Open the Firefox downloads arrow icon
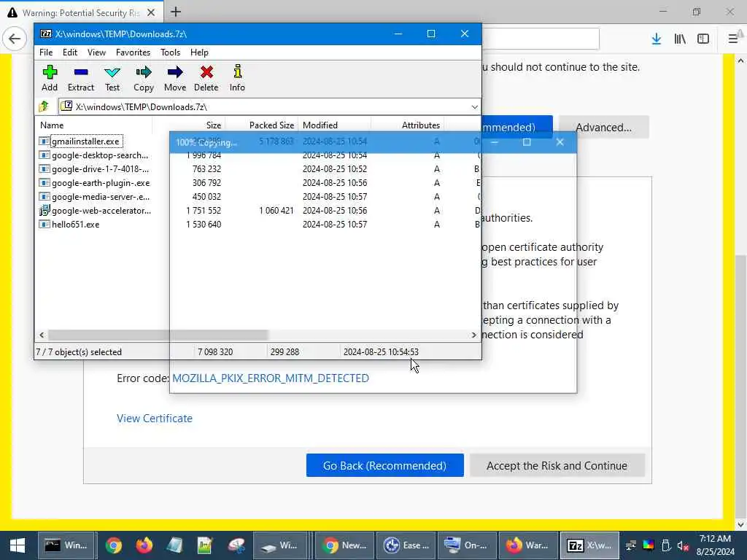This screenshot has width=747, height=560. click(656, 39)
